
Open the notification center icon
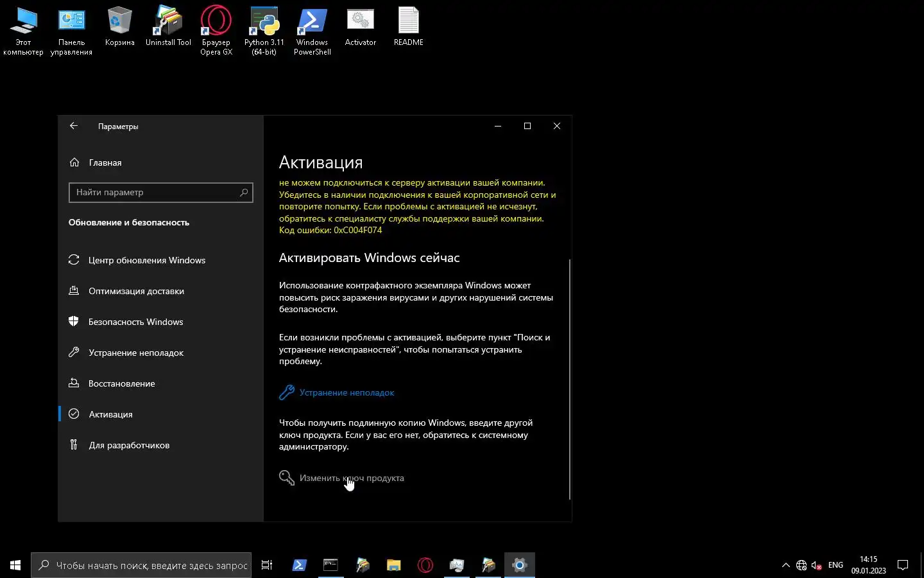(x=903, y=565)
